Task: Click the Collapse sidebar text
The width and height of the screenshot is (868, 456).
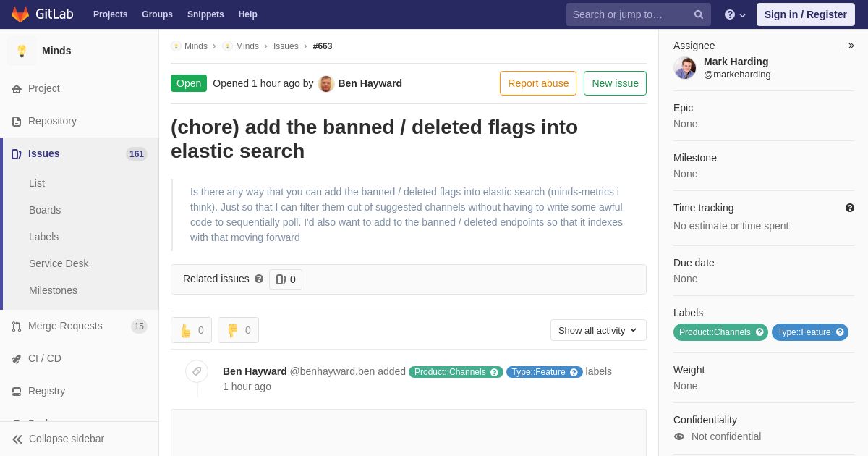Action: tap(67, 439)
